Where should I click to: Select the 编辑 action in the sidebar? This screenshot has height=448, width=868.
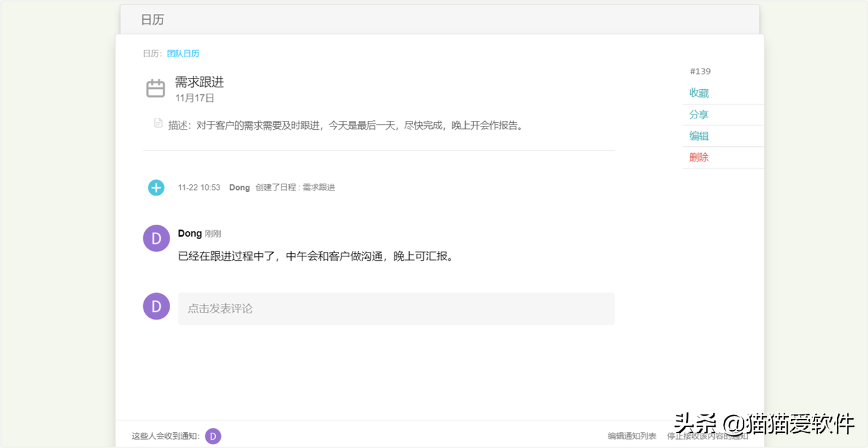click(x=698, y=135)
